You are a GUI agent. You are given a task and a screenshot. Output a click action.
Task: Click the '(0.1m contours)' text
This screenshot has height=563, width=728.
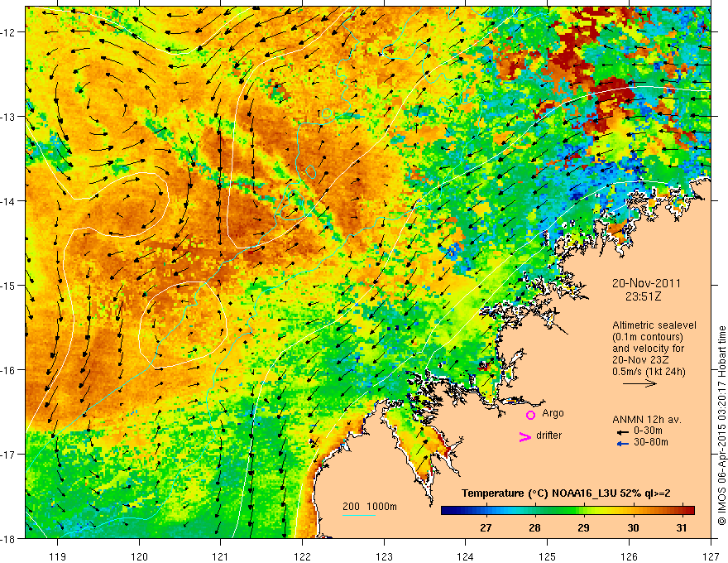tap(648, 337)
